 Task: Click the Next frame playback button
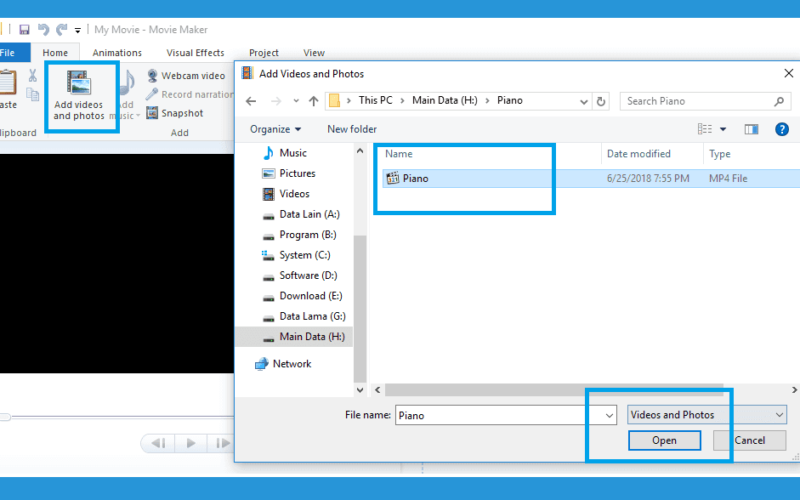pos(222,443)
